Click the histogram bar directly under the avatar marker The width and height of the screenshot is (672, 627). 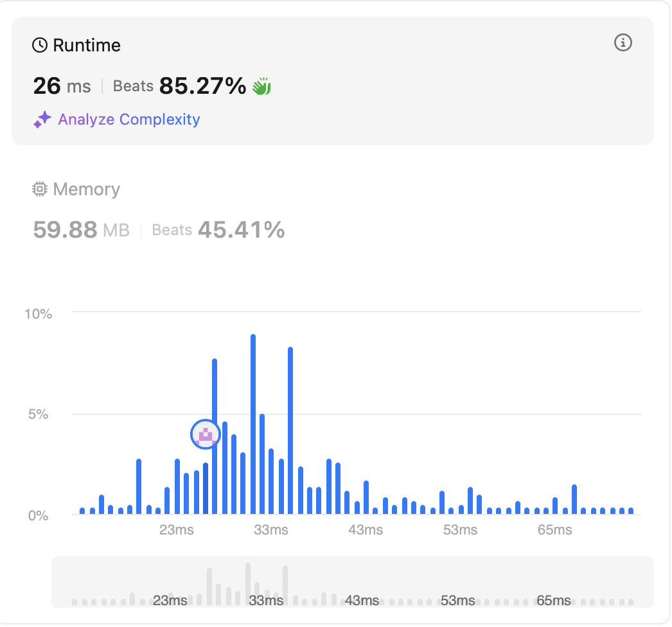206,488
